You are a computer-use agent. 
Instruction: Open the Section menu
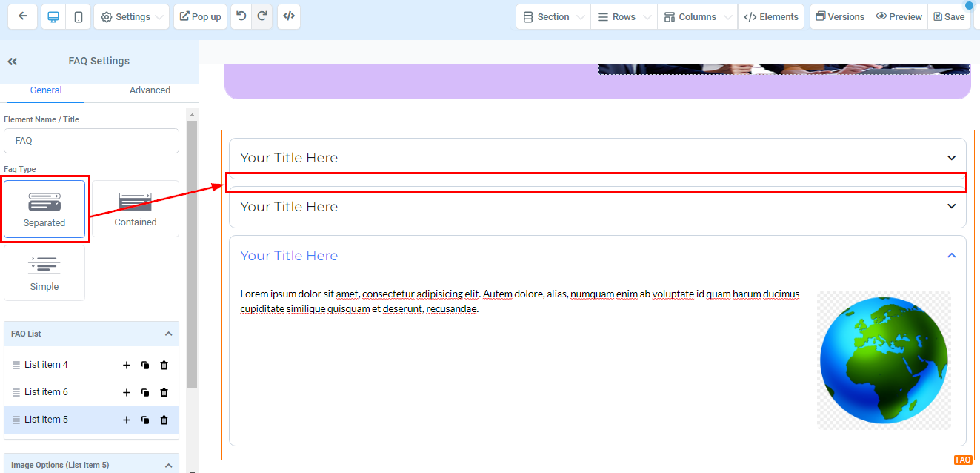click(553, 16)
